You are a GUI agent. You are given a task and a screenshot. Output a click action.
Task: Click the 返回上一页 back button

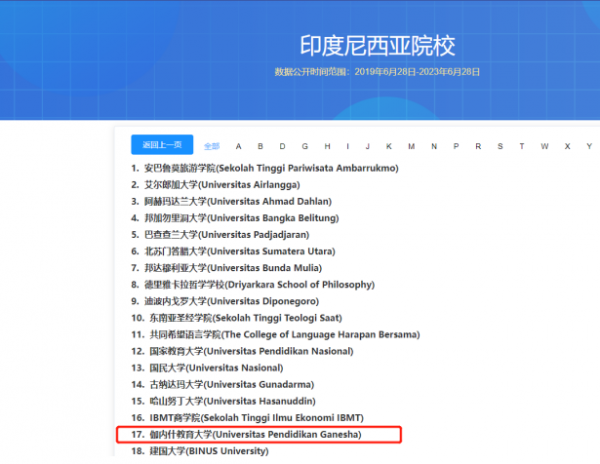162,145
